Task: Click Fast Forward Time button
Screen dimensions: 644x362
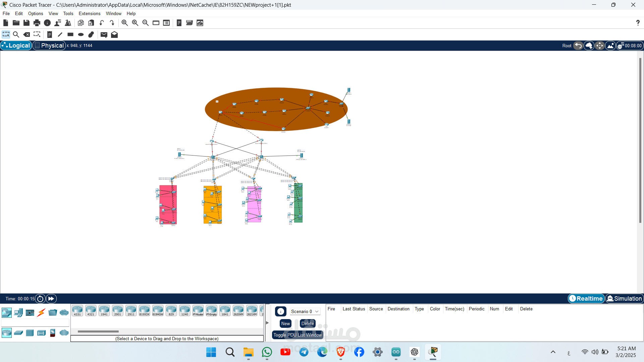Action: tap(51, 299)
